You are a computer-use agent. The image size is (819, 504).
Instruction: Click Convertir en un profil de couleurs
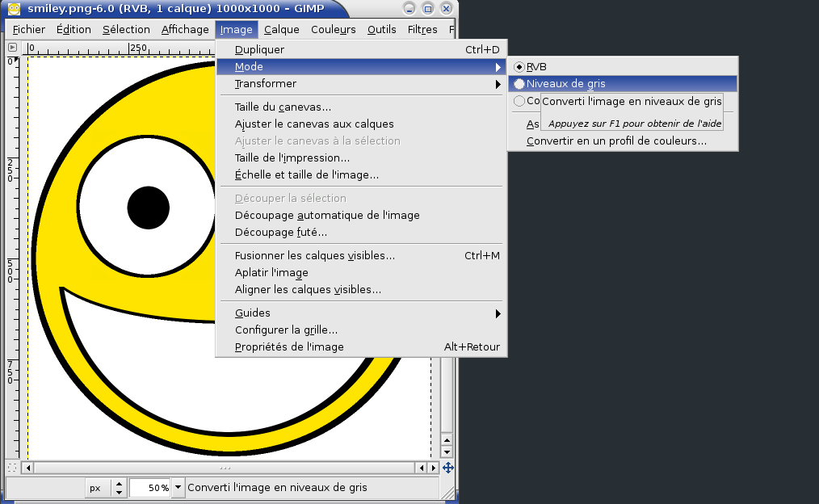pos(616,141)
